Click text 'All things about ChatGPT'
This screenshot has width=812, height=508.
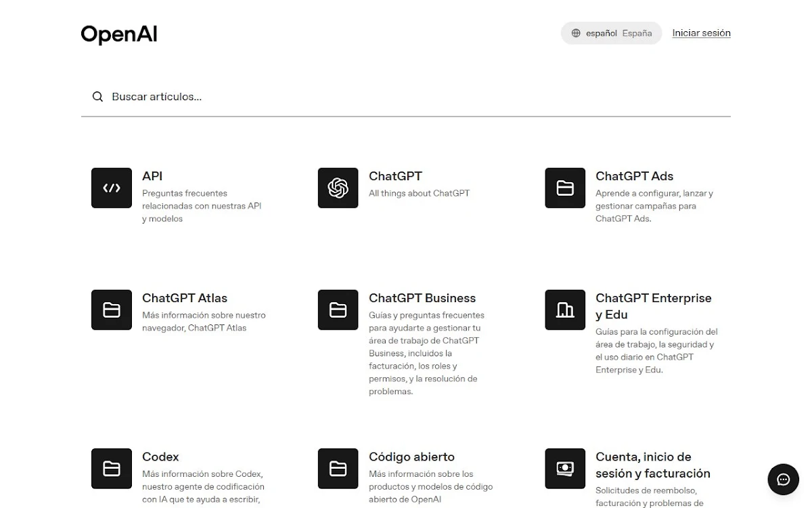tap(419, 194)
